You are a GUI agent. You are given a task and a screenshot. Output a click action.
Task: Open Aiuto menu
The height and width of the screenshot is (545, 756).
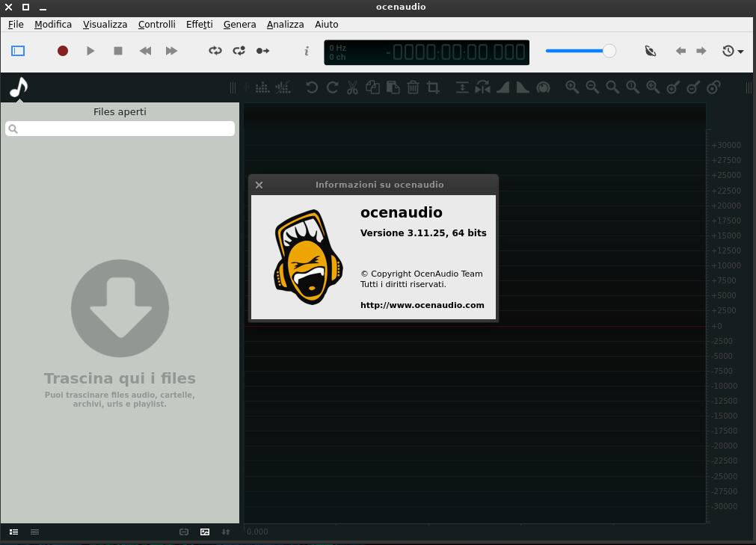point(327,24)
